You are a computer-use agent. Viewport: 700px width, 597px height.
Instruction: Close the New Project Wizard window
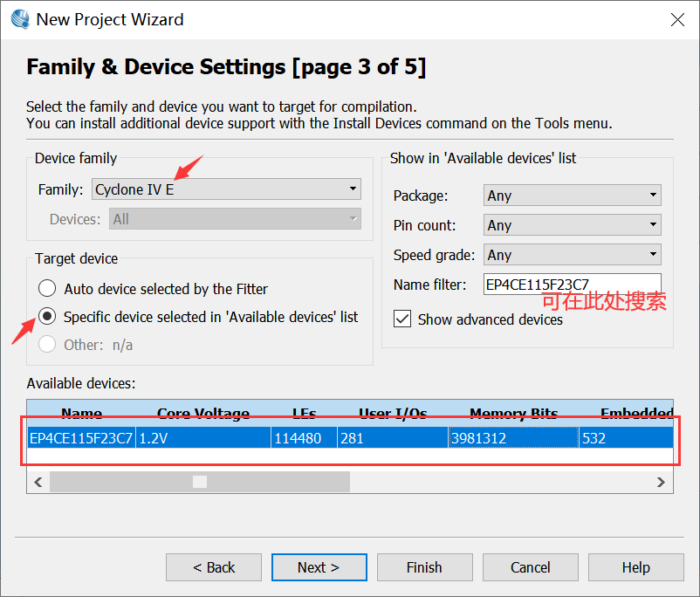[x=677, y=20]
